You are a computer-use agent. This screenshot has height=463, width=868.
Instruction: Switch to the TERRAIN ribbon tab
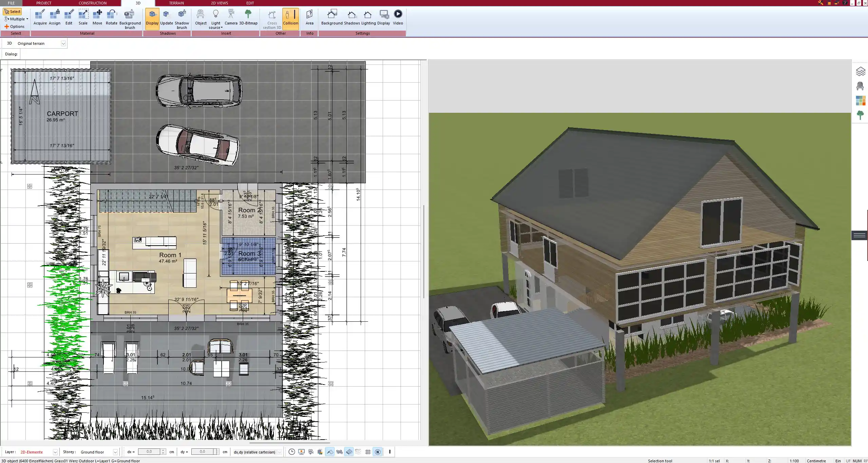click(176, 3)
